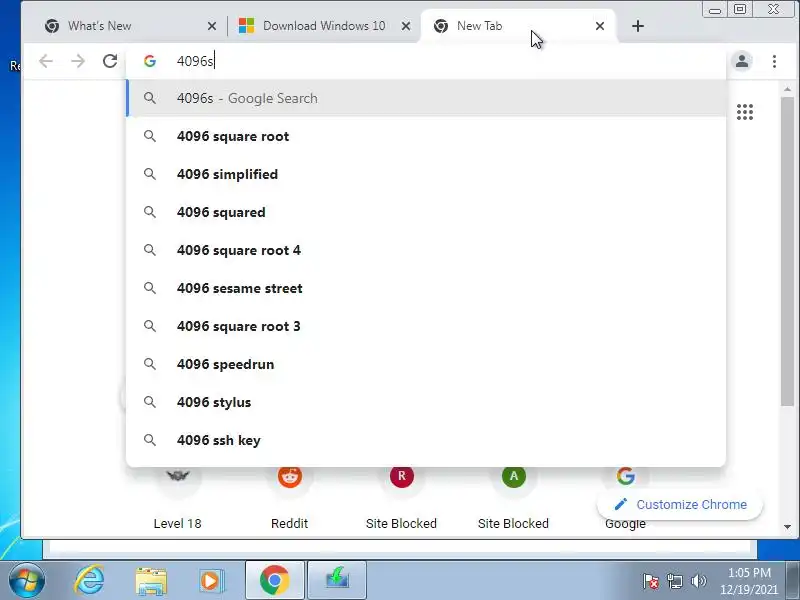Click the installer taskbar button with the green arrow
Viewport: 800px width, 600px height.
tap(337, 580)
